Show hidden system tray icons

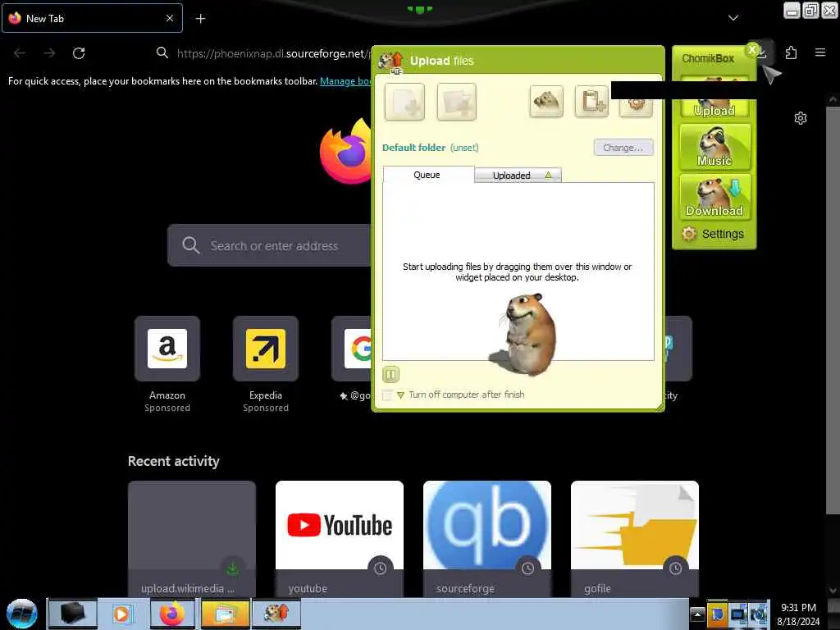tap(697, 614)
